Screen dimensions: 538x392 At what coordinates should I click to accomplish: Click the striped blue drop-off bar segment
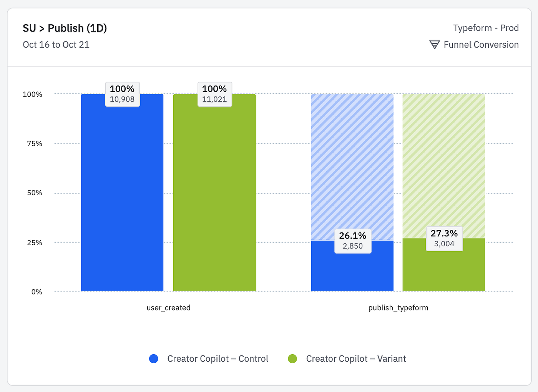point(352,167)
